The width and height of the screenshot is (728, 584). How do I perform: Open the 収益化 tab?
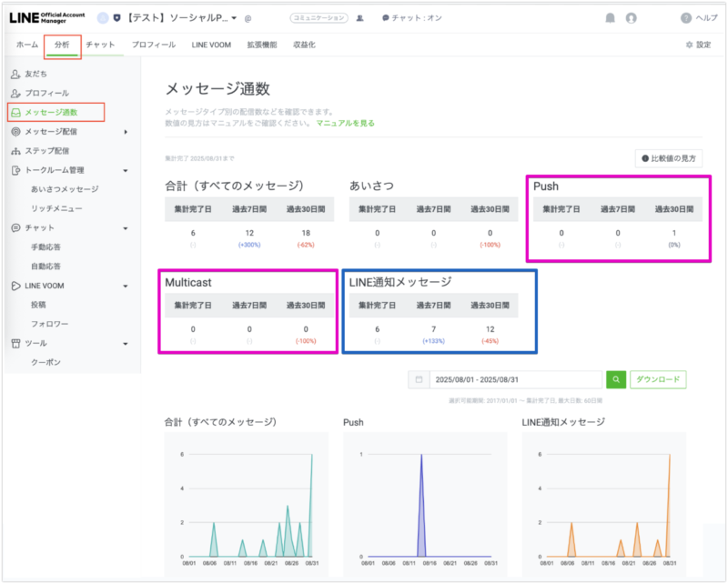(x=304, y=45)
